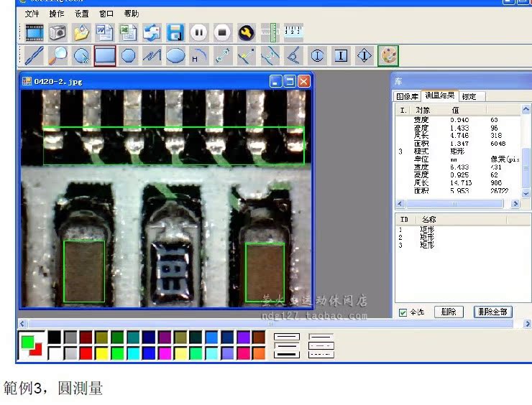Open the 设置 menu
The width and height of the screenshot is (532, 405).
[x=82, y=14]
